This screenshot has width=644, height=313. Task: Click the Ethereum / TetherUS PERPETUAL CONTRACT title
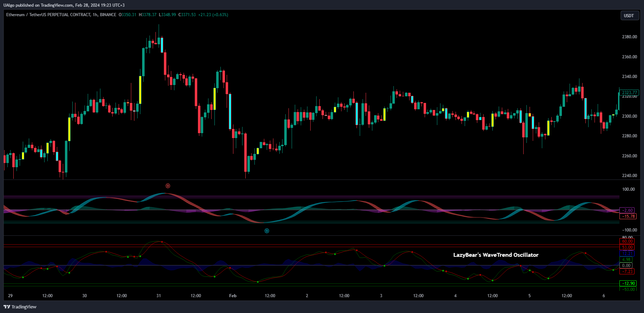(48, 15)
